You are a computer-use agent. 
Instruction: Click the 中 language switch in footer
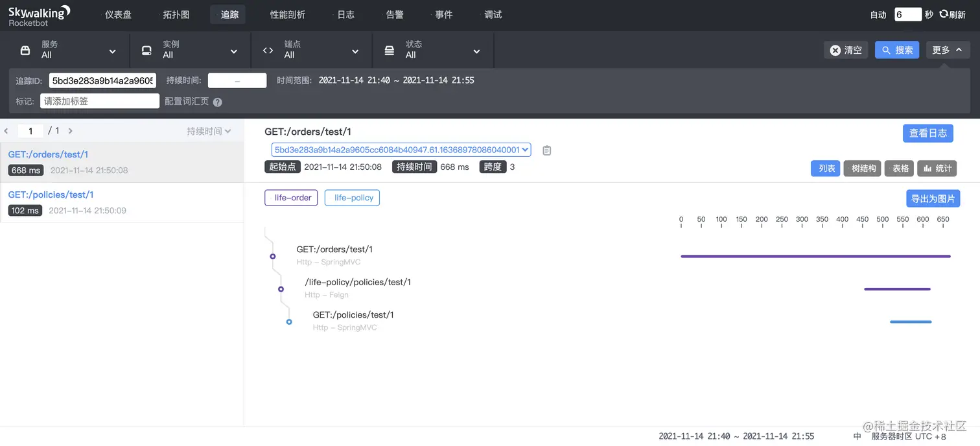coord(857,436)
